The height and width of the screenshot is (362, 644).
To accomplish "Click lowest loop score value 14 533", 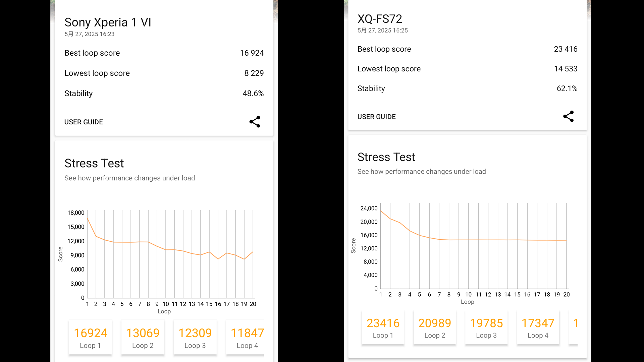I will click(x=566, y=69).
